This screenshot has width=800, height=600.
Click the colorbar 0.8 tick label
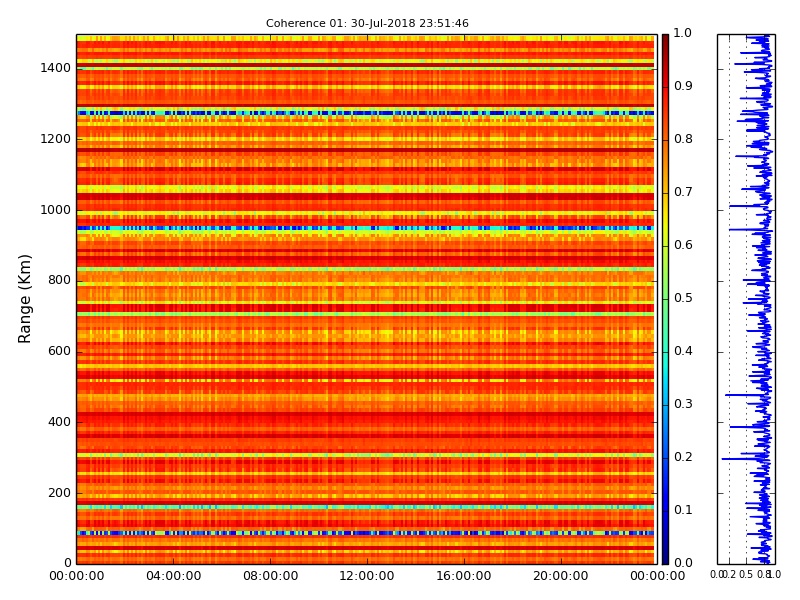point(683,139)
